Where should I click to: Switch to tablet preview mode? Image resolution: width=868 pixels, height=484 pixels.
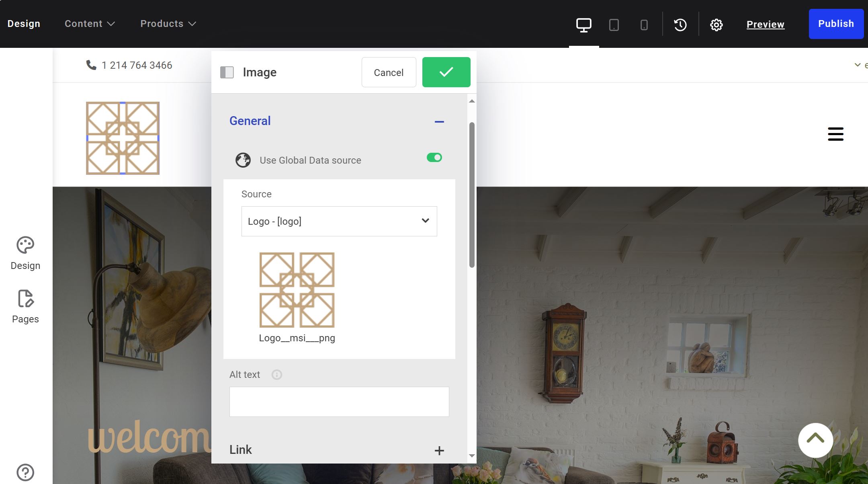tap(614, 24)
